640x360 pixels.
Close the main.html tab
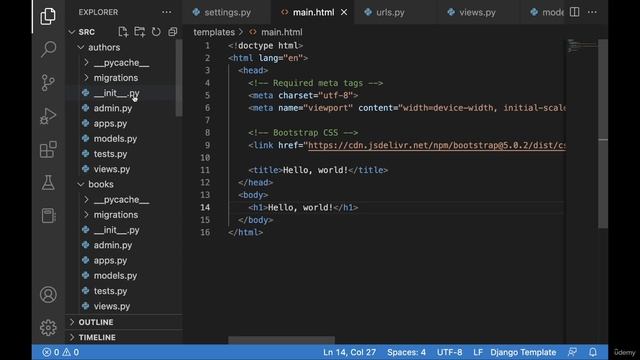tap(344, 12)
